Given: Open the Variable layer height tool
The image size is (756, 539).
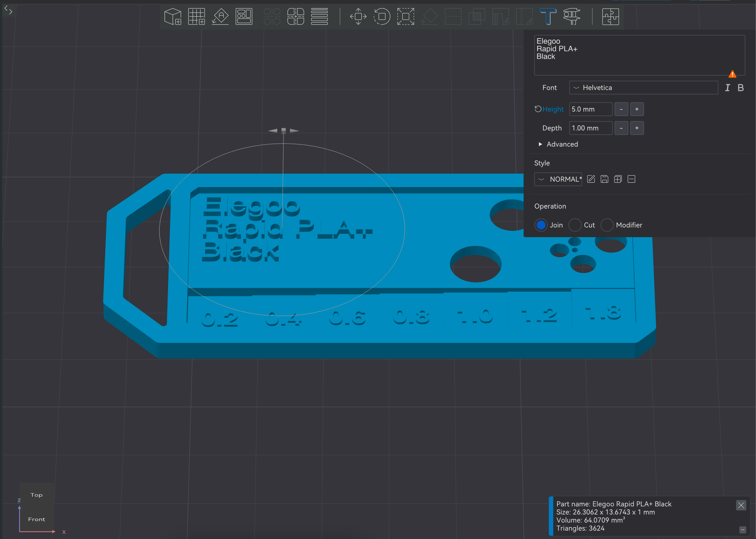Looking at the screenshot, I should pos(319,17).
